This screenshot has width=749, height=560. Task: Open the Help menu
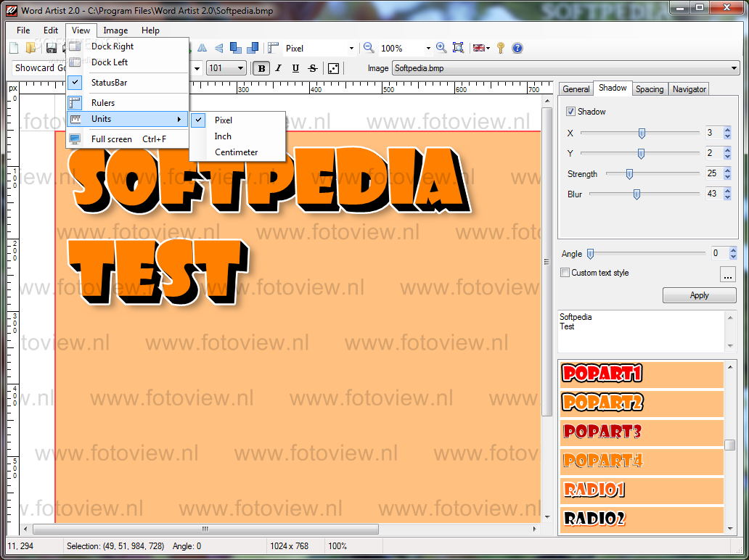tap(150, 30)
